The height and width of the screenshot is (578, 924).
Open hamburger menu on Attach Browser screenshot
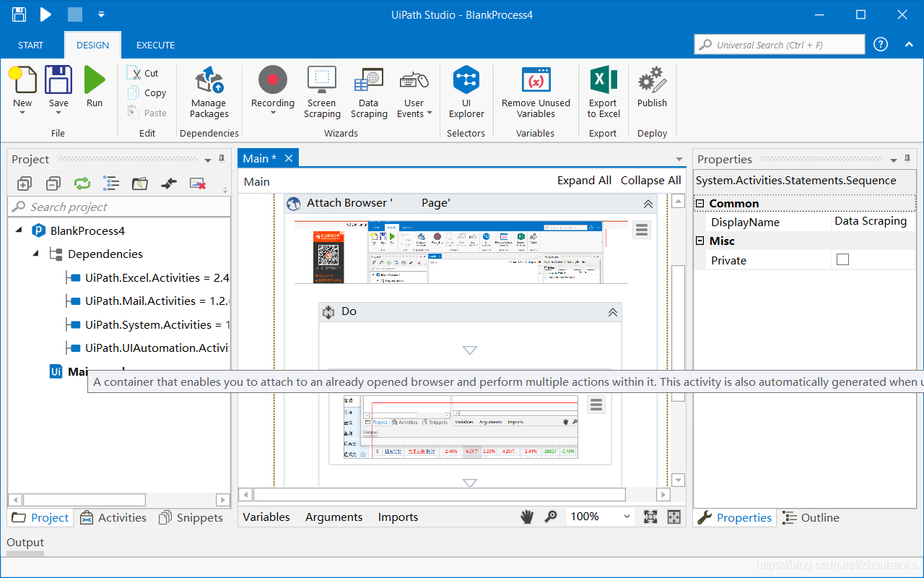click(x=642, y=230)
